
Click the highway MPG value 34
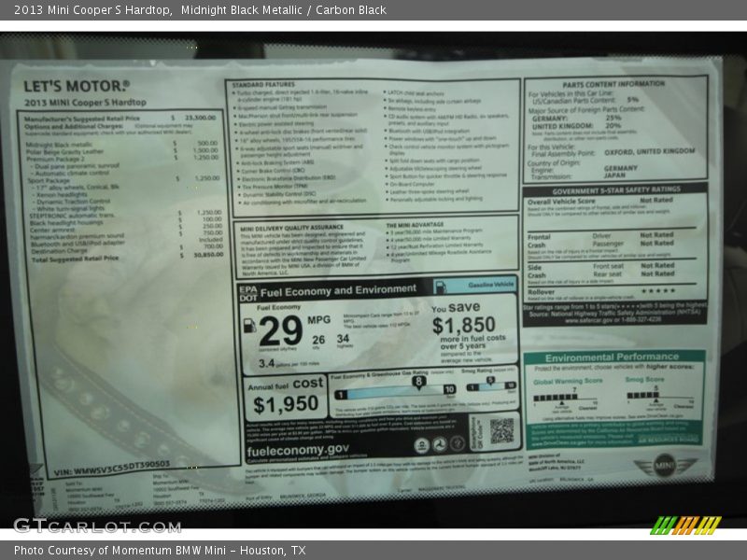[x=343, y=339]
